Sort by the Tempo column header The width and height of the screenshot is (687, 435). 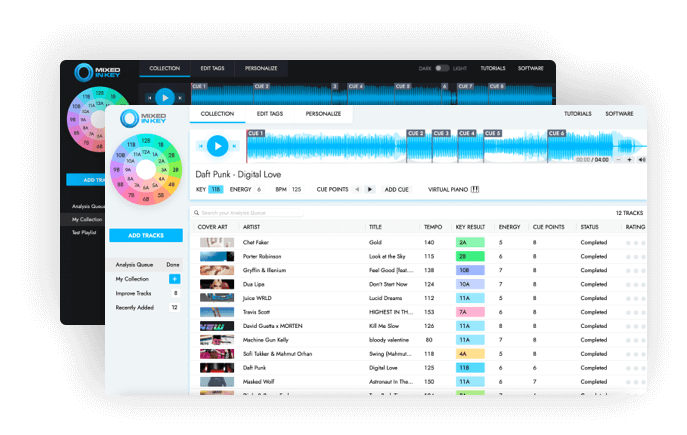433,227
